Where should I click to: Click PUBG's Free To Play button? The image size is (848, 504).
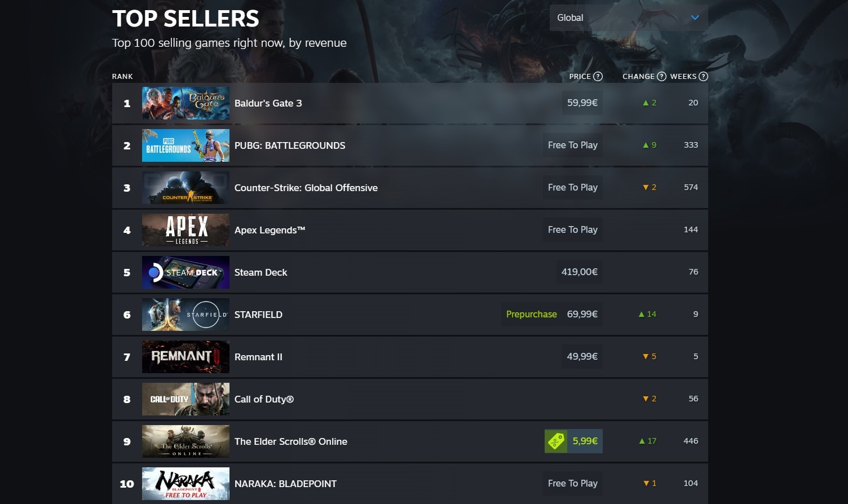(573, 145)
